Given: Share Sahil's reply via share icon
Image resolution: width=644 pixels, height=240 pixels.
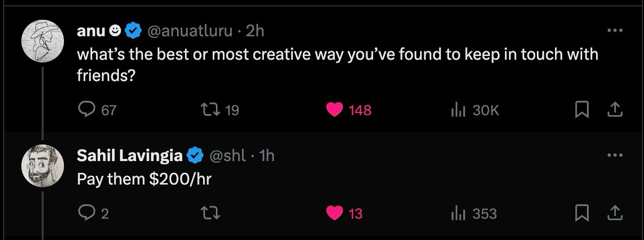Looking at the screenshot, I should [x=615, y=213].
